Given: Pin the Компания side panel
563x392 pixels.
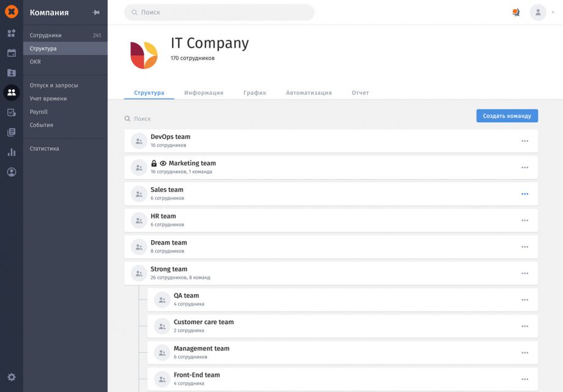Looking at the screenshot, I should click(x=96, y=13).
